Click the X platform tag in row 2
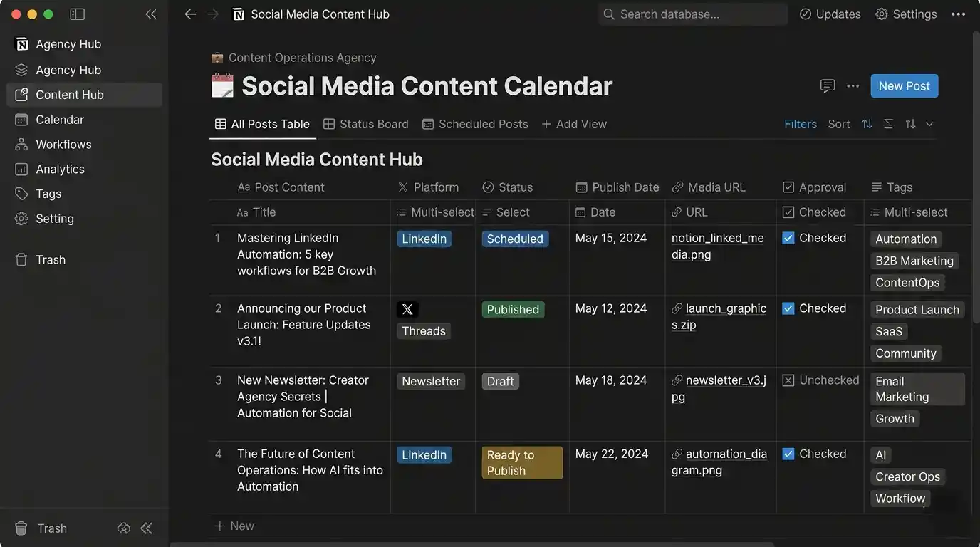This screenshot has height=547, width=980. [407, 310]
